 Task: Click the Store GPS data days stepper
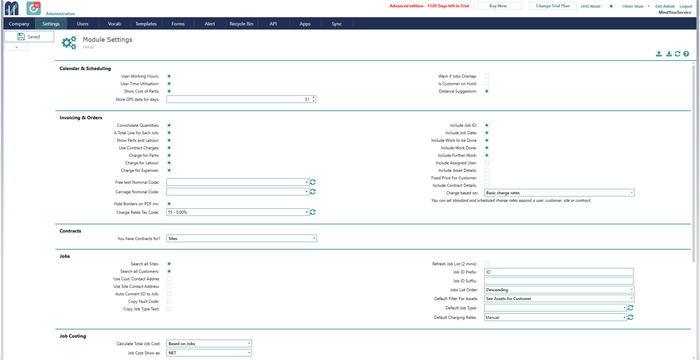314,99
